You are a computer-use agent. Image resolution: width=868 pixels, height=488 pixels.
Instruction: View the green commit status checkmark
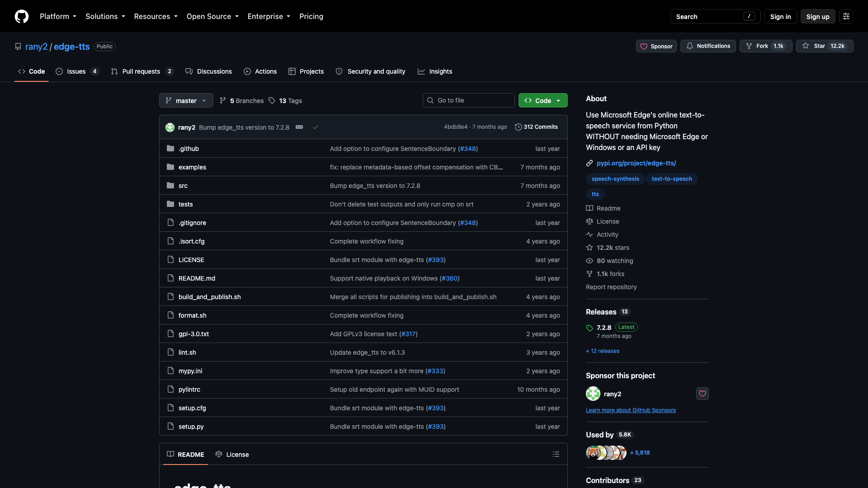pos(316,127)
